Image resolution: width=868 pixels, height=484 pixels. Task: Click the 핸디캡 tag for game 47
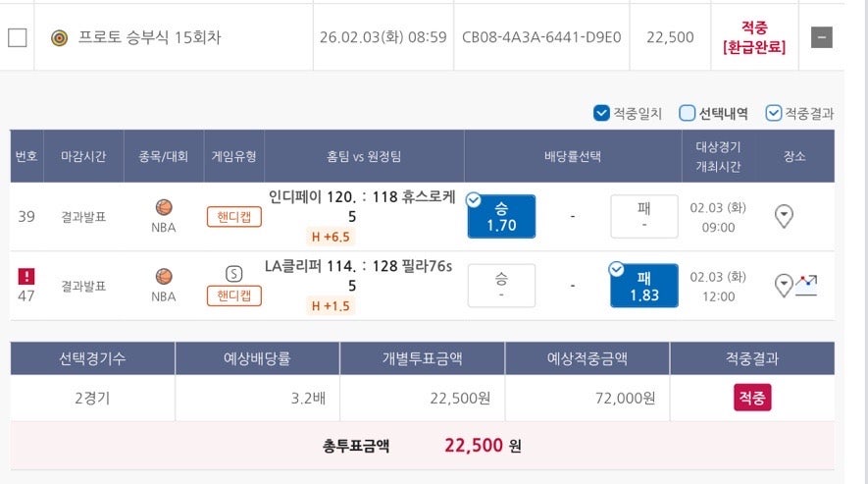[x=233, y=295]
